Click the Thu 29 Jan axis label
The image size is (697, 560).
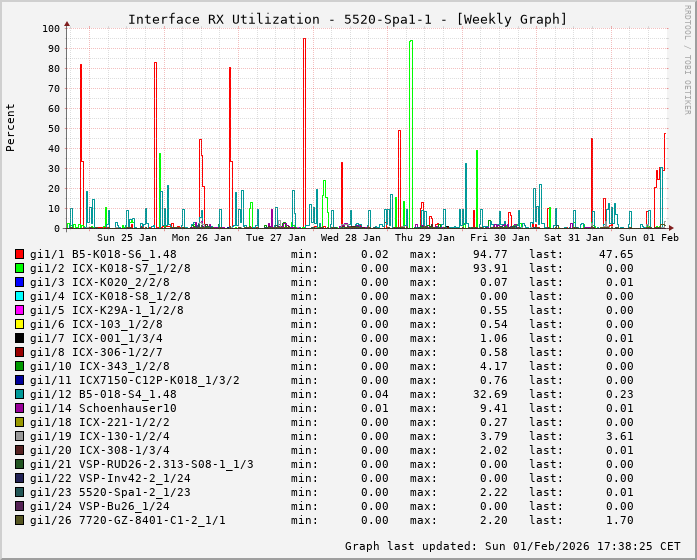[x=425, y=238]
